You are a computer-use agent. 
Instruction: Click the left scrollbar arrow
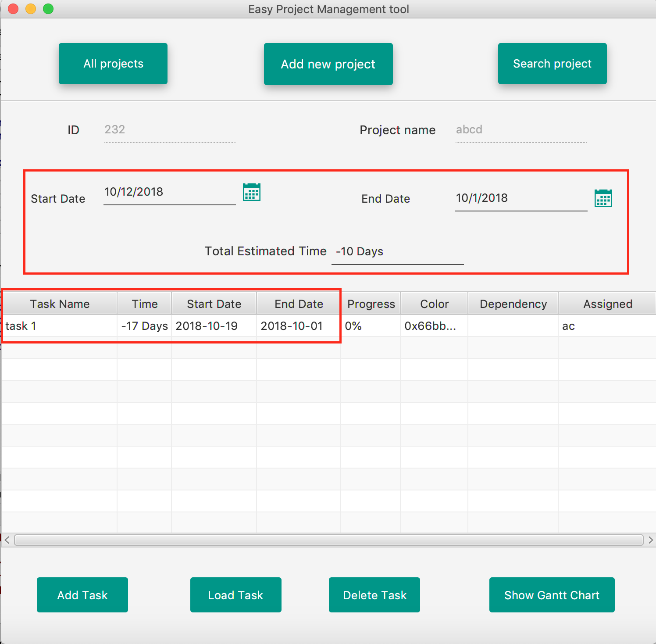click(x=7, y=540)
